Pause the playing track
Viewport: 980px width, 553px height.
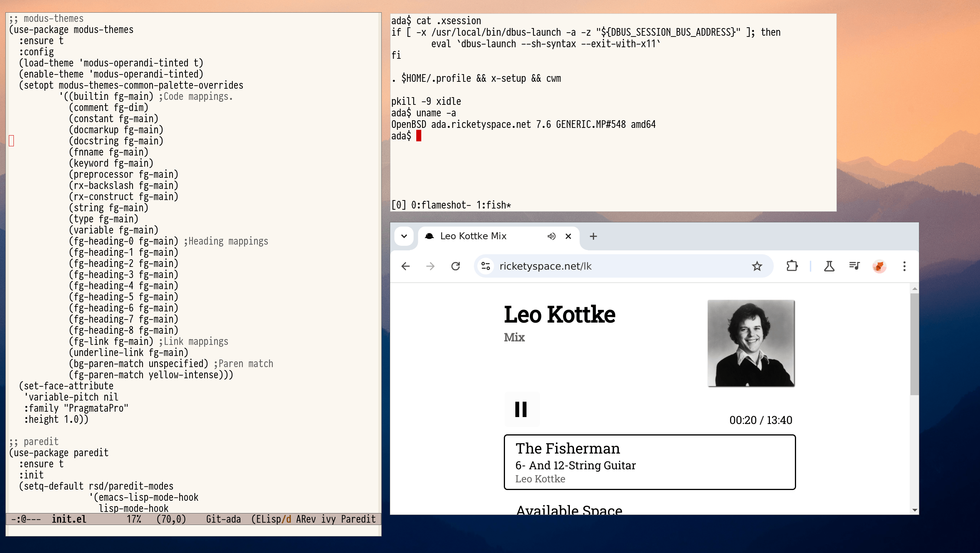click(x=521, y=409)
